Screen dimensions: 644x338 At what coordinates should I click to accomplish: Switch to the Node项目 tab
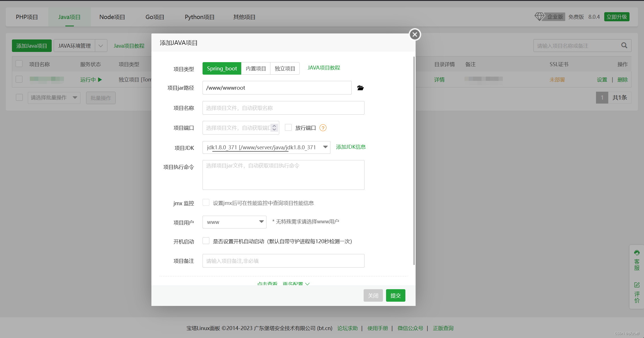(x=112, y=17)
